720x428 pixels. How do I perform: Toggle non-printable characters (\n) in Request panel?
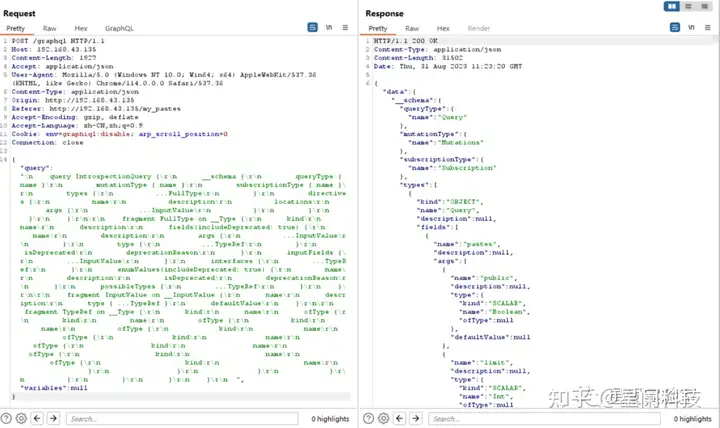329,28
